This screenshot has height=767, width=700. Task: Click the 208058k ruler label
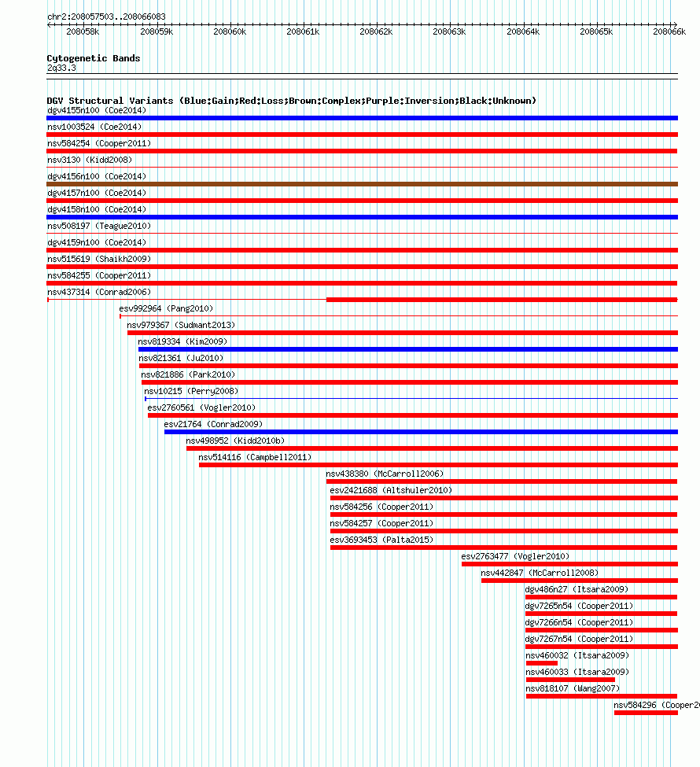pyautogui.click(x=83, y=31)
